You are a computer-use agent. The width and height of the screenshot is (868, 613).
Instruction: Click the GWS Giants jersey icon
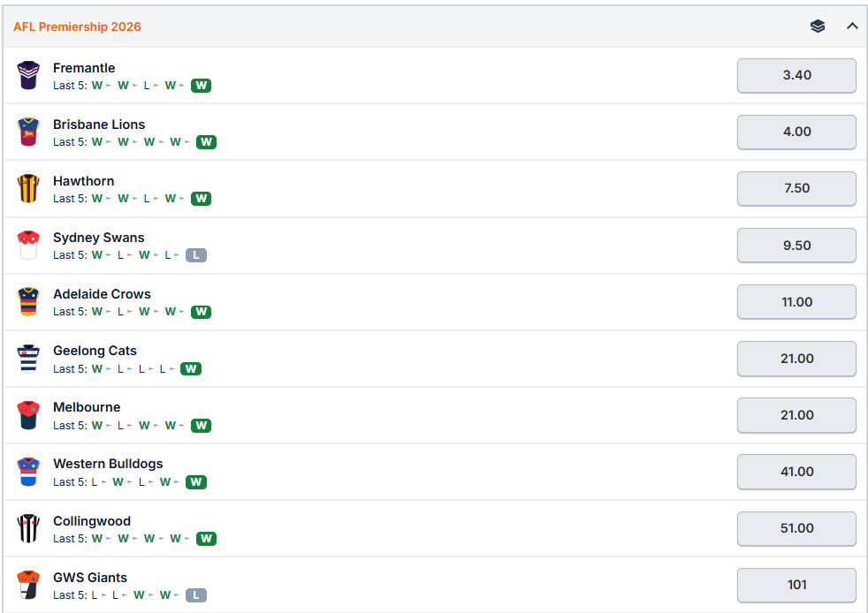tap(28, 585)
